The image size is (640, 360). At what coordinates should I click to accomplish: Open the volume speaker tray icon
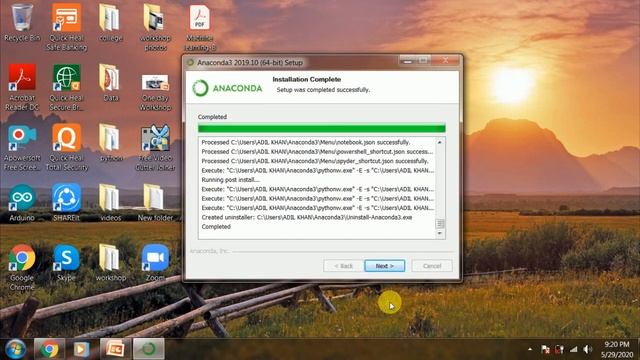588,349
